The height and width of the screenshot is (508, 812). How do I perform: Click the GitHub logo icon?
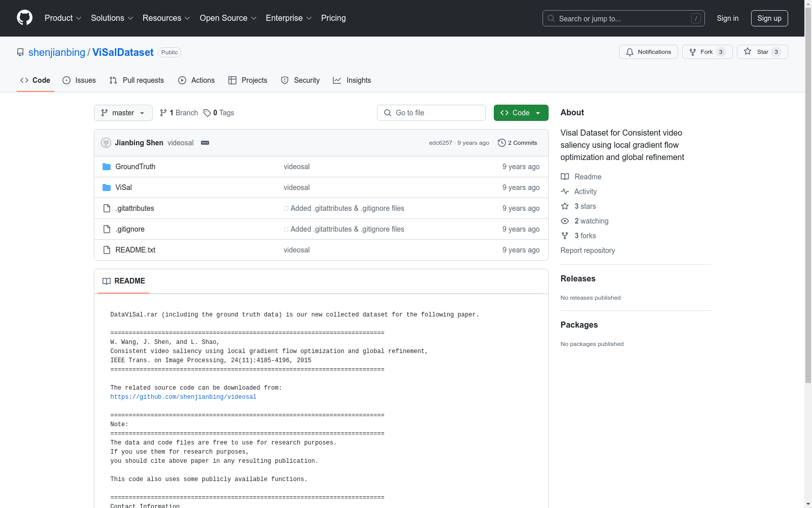click(x=24, y=18)
